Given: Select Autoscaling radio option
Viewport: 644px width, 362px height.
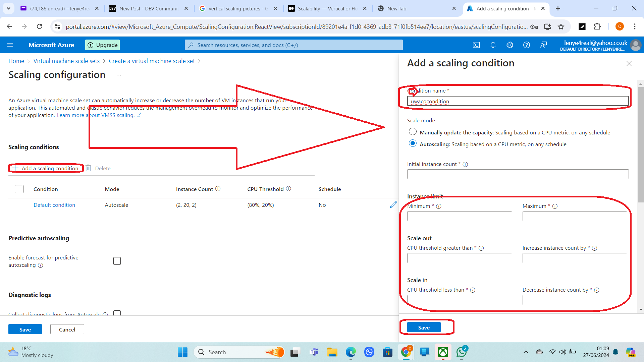Looking at the screenshot, I should coord(413,143).
